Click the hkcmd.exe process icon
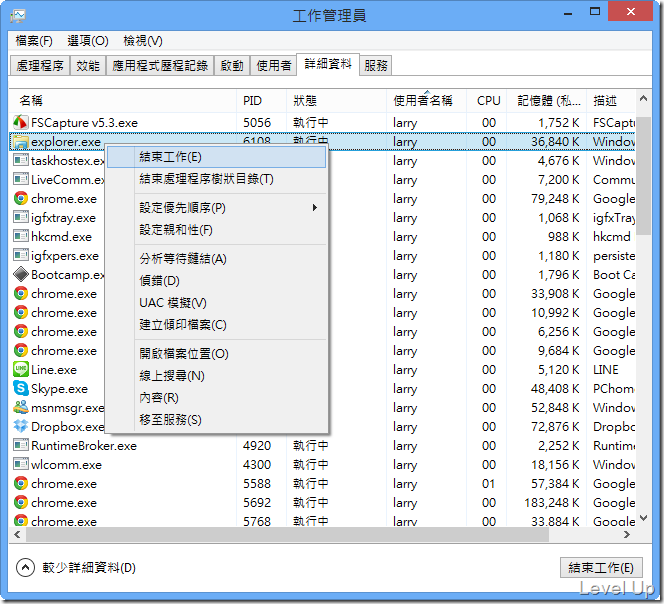Screen dimensions: 664x604 [x=20, y=236]
